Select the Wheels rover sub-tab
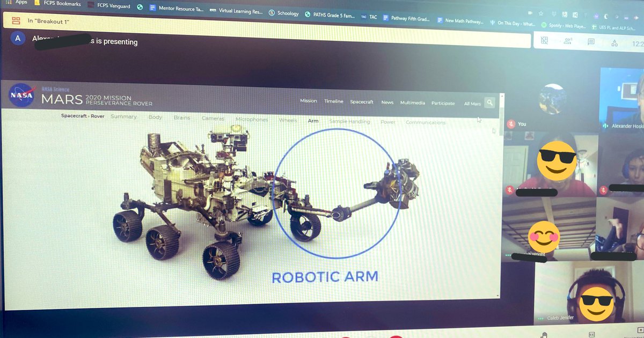 288,121
